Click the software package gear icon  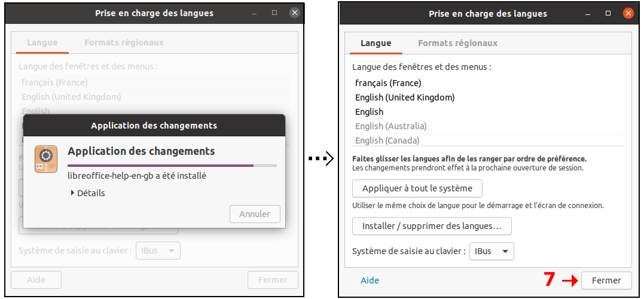(x=46, y=158)
